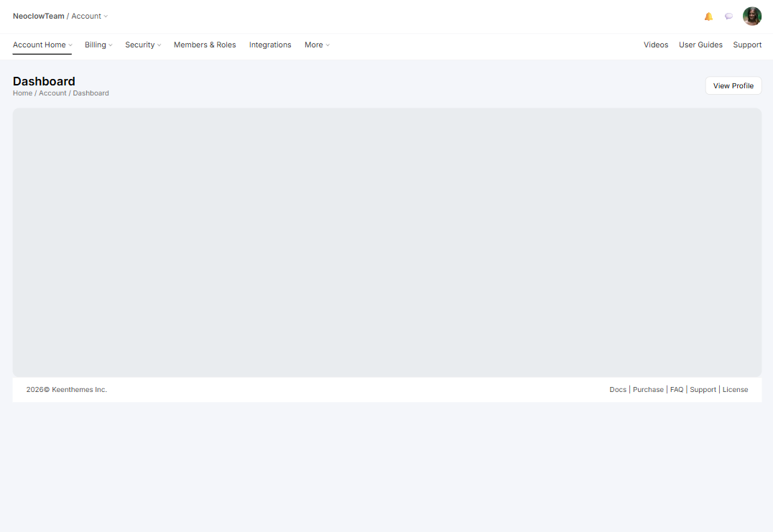Expand the Billing menu

pos(98,45)
